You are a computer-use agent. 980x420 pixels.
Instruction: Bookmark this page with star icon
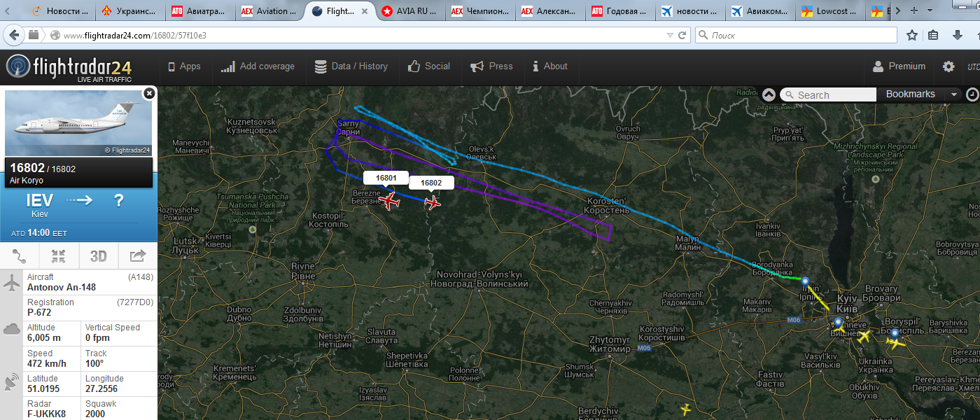point(911,35)
